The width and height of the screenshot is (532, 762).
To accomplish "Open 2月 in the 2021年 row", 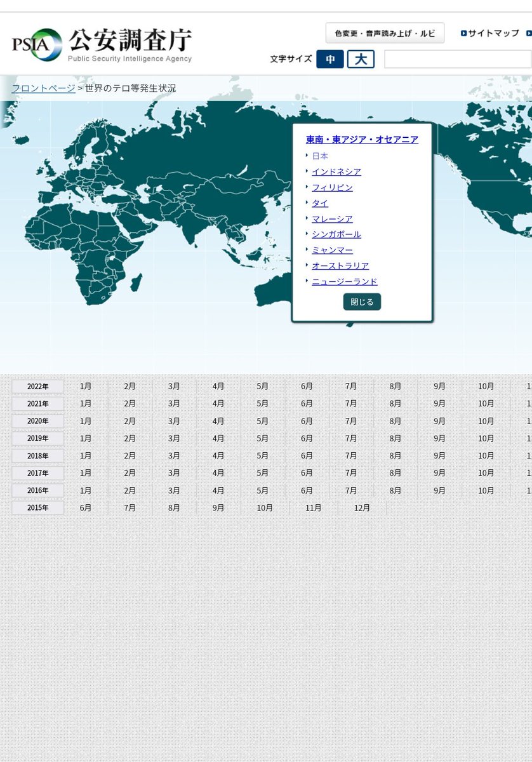I will (130, 404).
